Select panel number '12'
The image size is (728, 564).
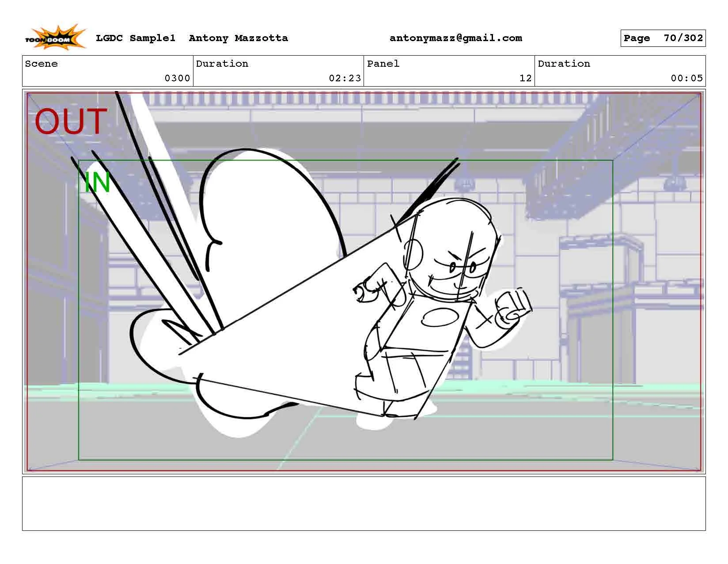coord(526,78)
